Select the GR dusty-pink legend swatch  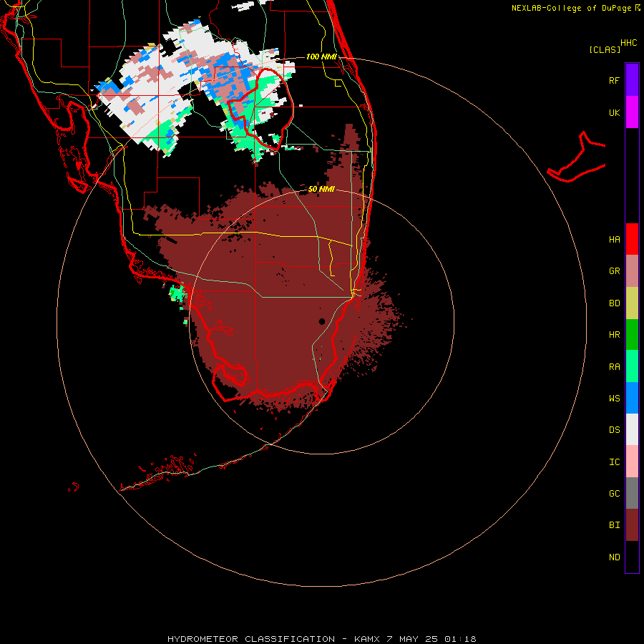click(x=632, y=271)
